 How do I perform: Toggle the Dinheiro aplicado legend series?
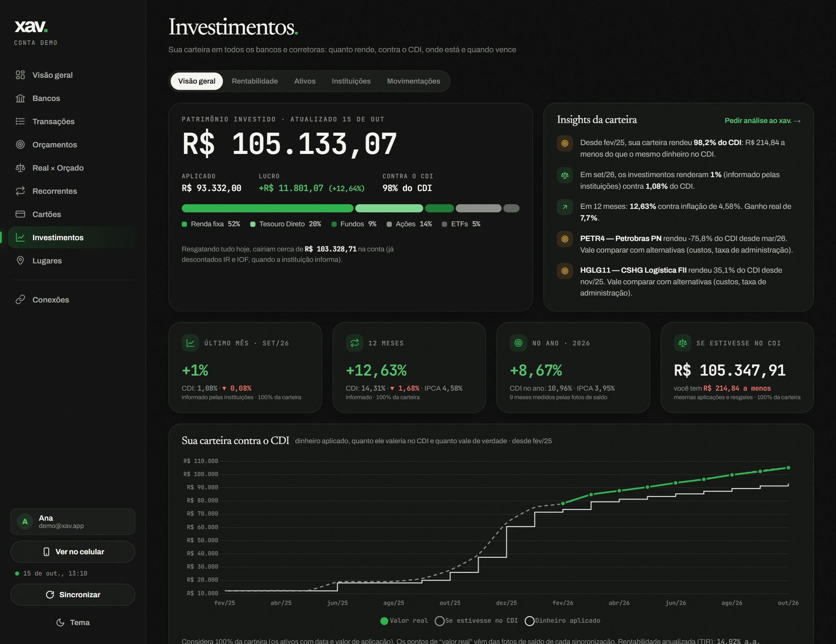pos(562,621)
